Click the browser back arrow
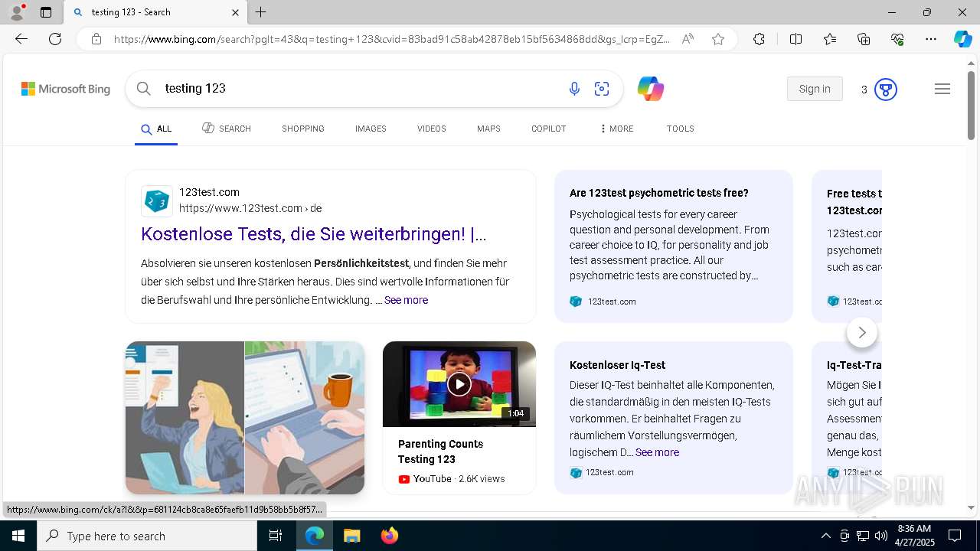 pos(21,39)
